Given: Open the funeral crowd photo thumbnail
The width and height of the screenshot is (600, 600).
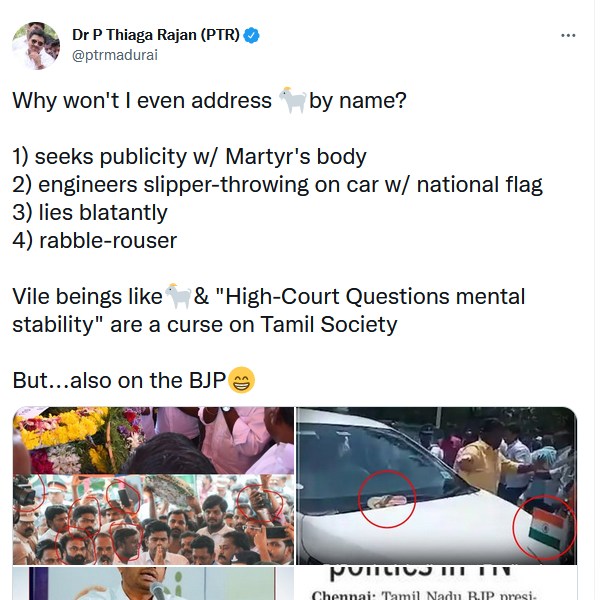Looking at the screenshot, I should pos(153,486).
